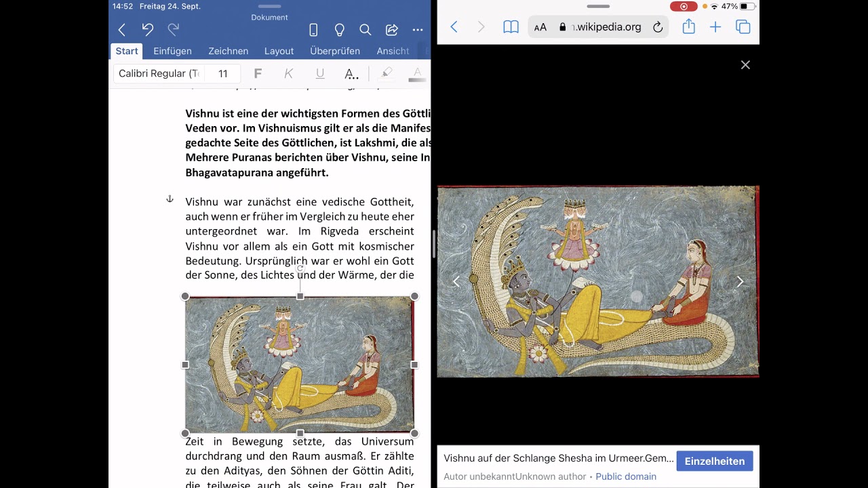
Task: Open the Safari share sheet
Action: (x=689, y=26)
